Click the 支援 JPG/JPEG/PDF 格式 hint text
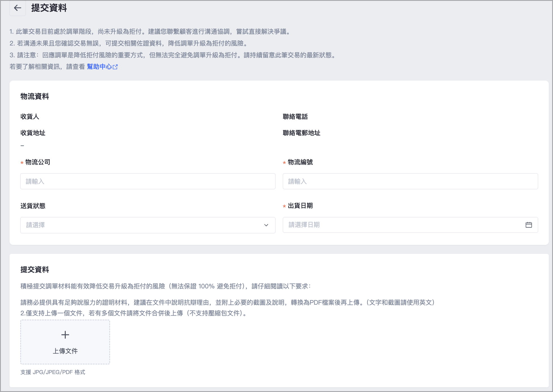Screen dimensions: 553x392 [x=53, y=372]
